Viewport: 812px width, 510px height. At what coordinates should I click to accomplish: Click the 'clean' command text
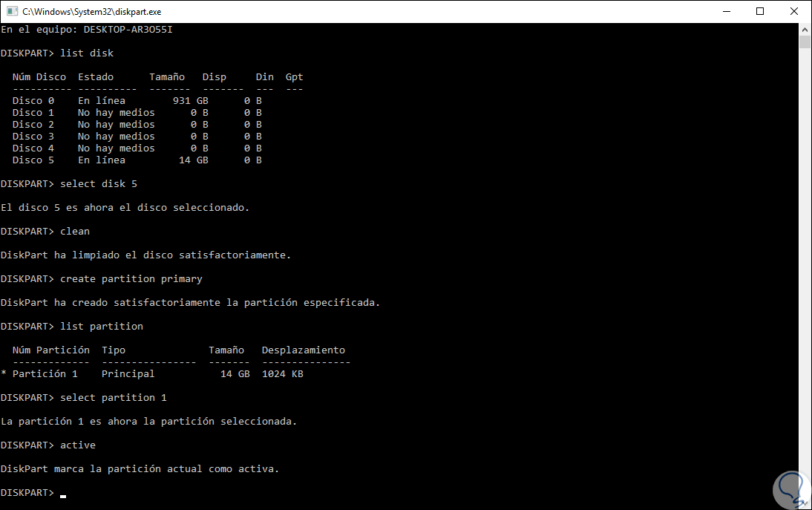point(74,232)
